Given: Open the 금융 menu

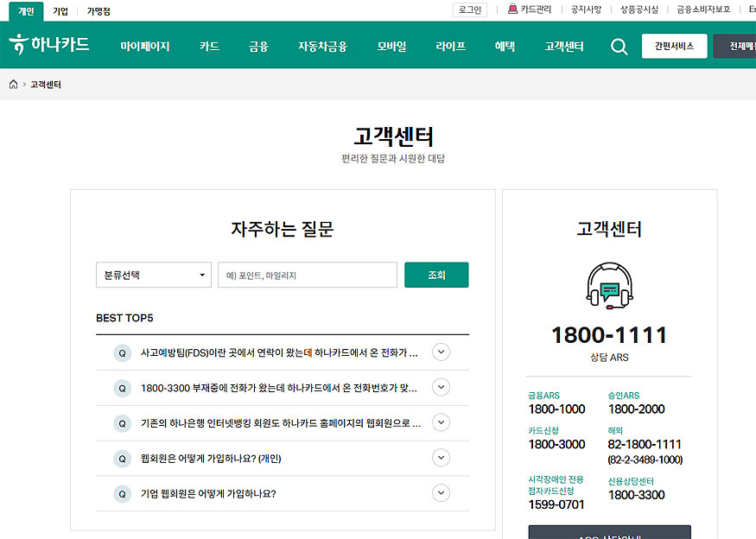Looking at the screenshot, I should pos(258,47).
